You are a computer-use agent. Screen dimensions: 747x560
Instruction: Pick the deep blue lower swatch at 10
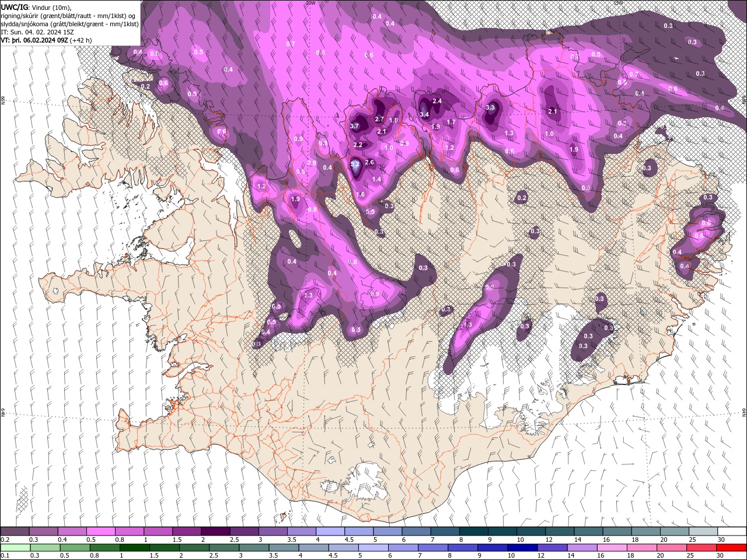[x=522, y=548]
